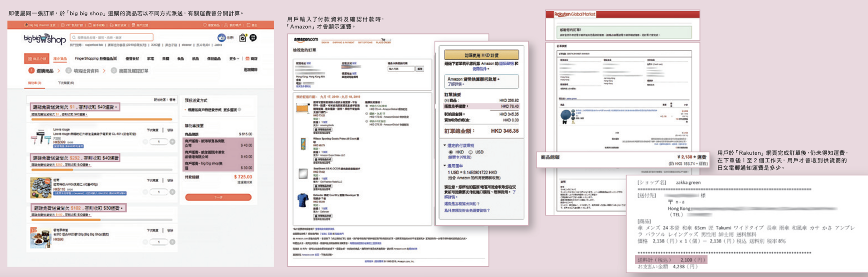Open XXO醬 product thumbnail

[x=40, y=238]
